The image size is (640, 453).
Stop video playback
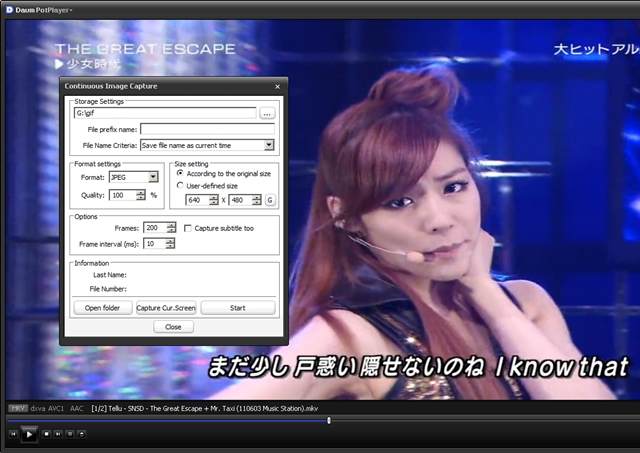(47, 434)
